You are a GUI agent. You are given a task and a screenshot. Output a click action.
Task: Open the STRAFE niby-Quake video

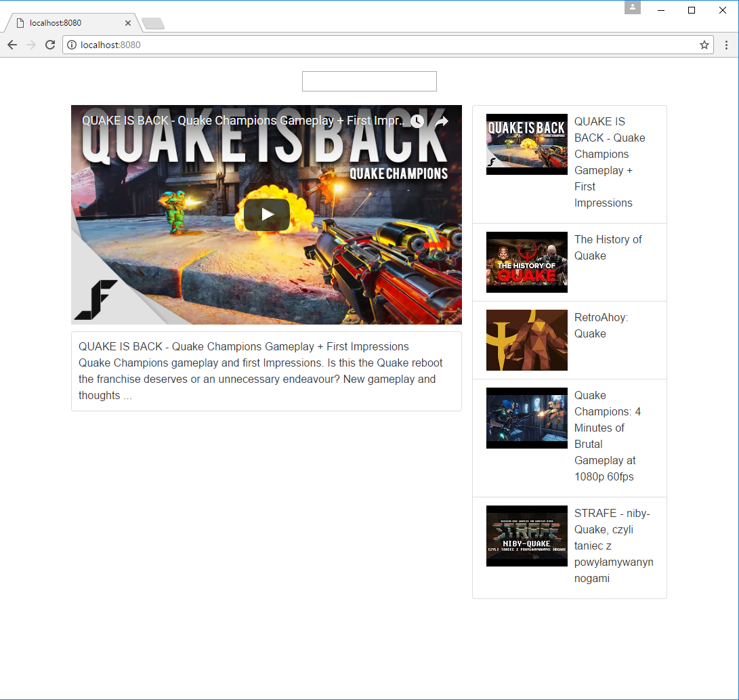(x=613, y=545)
